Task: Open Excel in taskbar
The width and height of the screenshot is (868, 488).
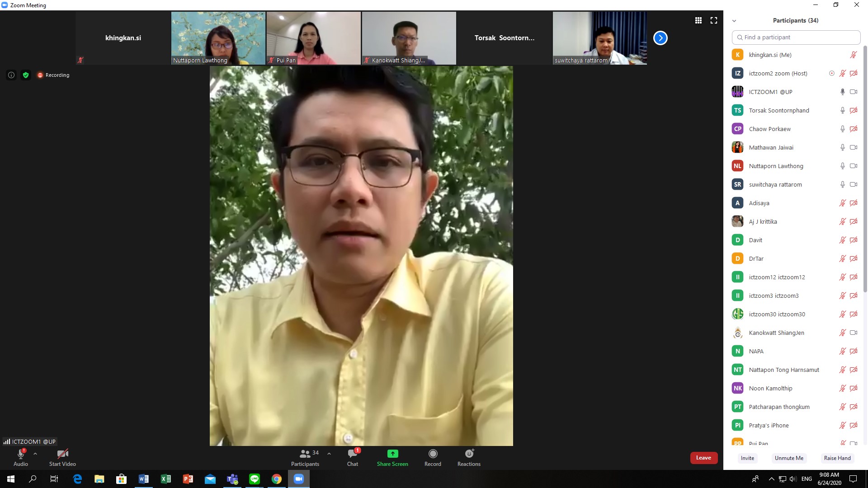Action: [x=166, y=479]
